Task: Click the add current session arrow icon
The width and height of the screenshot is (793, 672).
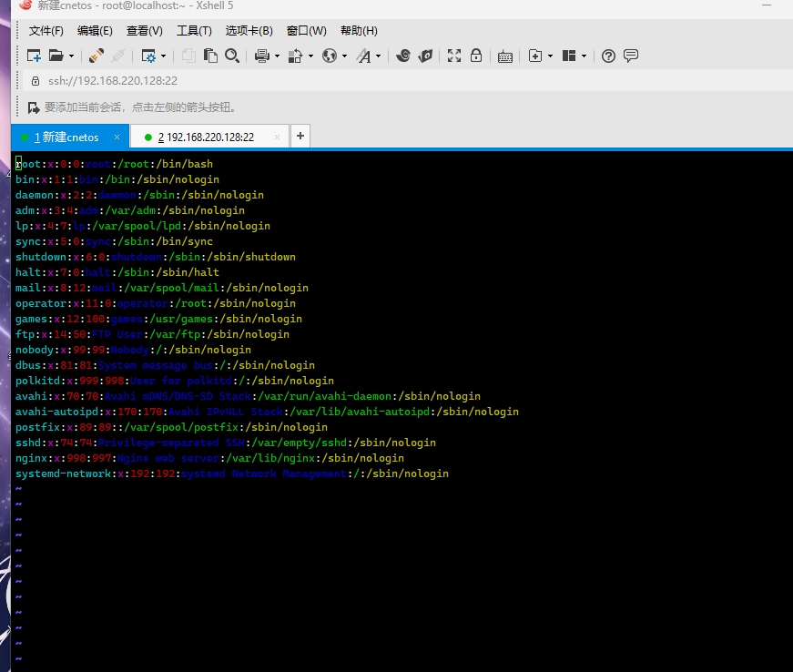Action: click(x=34, y=107)
